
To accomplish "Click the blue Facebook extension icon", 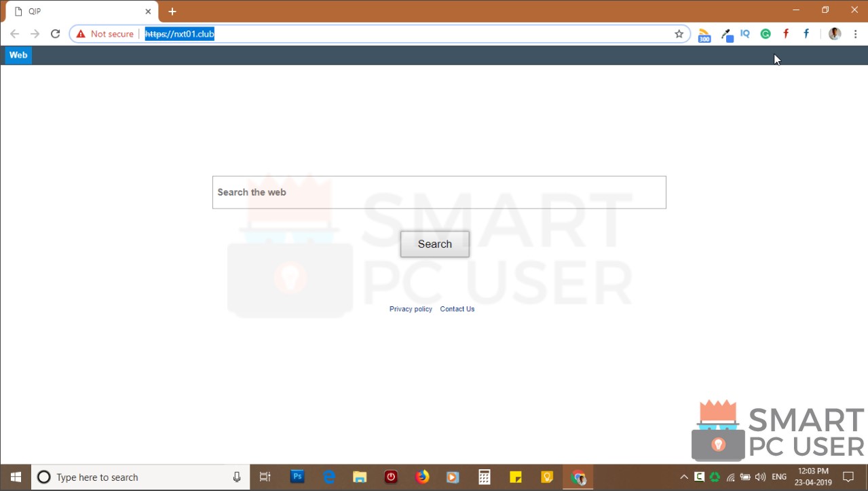I will (x=806, y=33).
